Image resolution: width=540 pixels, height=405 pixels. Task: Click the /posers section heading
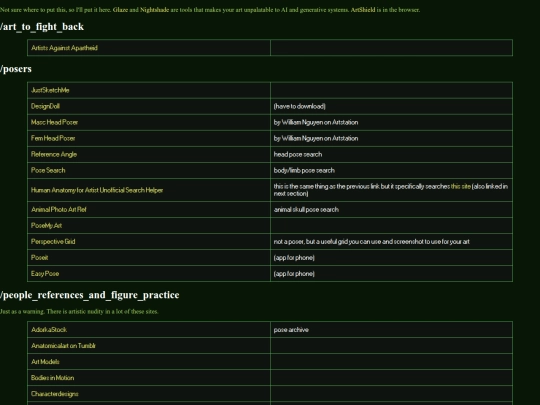tap(16, 69)
